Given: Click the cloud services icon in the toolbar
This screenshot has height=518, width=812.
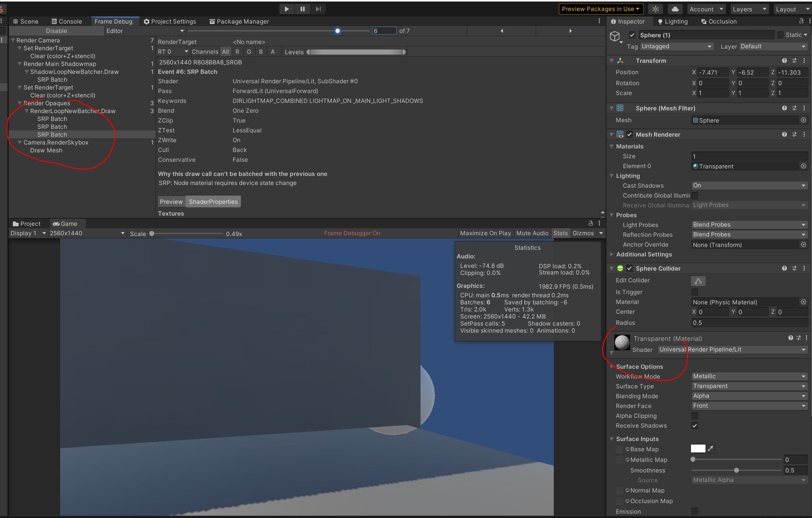Looking at the screenshot, I should (x=675, y=9).
